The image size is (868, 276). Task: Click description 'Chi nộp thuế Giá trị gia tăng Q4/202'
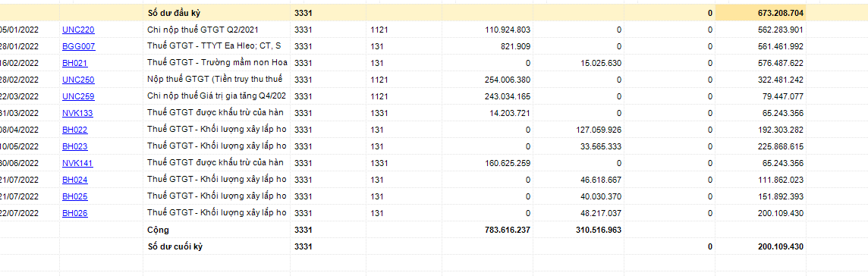click(216, 96)
